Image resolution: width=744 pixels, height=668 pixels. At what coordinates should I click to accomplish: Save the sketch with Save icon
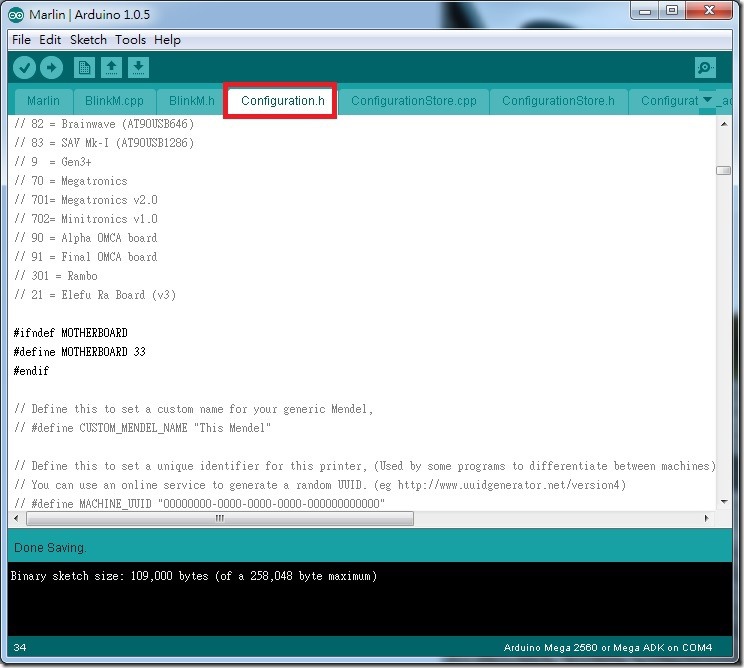[x=138, y=67]
